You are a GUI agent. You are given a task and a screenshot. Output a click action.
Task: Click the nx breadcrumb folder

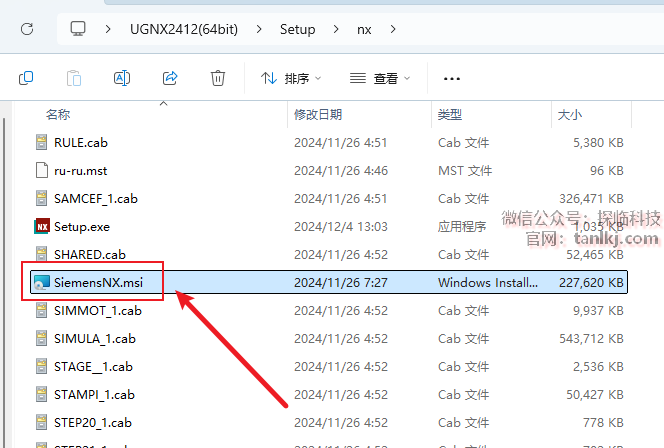(364, 30)
